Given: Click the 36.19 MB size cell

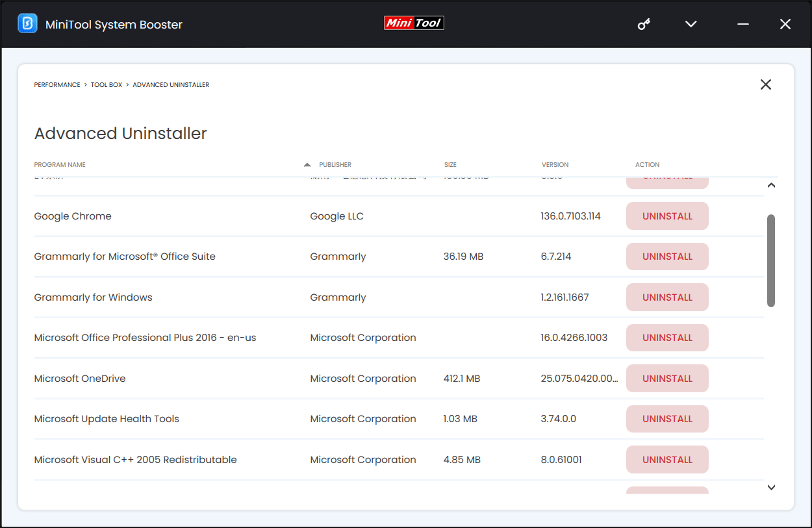Looking at the screenshot, I should pyautogui.click(x=463, y=257).
